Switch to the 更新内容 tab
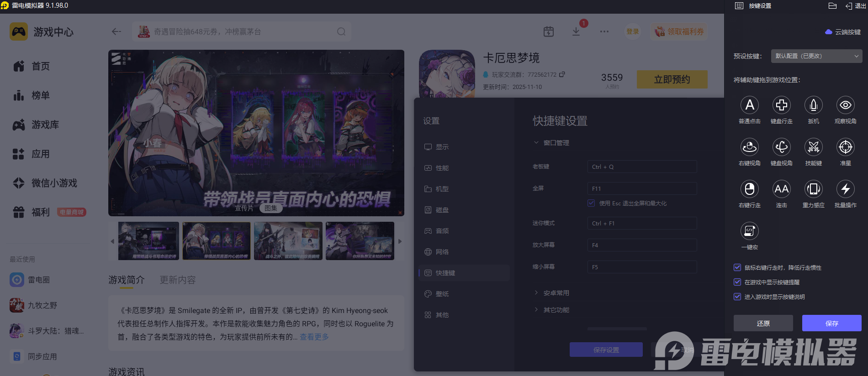The image size is (868, 376). pyautogui.click(x=177, y=280)
